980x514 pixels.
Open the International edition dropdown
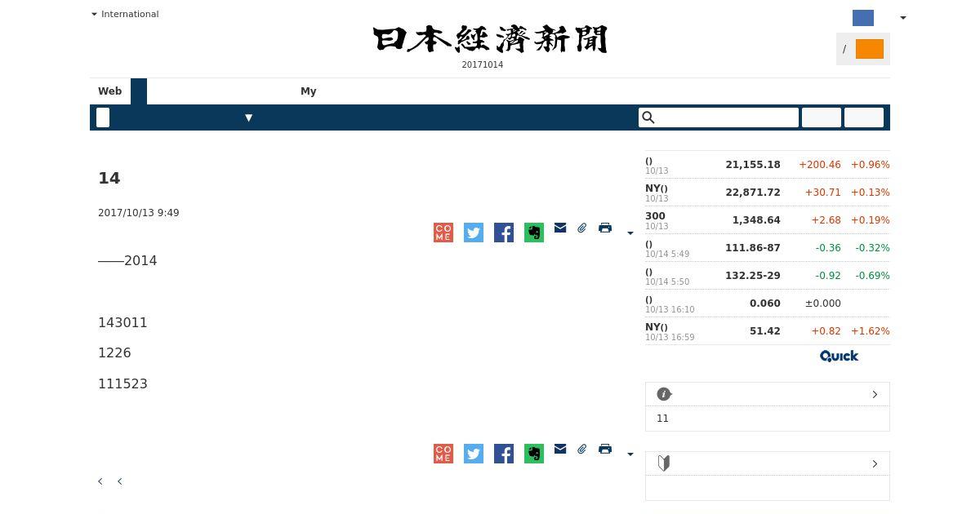point(125,14)
